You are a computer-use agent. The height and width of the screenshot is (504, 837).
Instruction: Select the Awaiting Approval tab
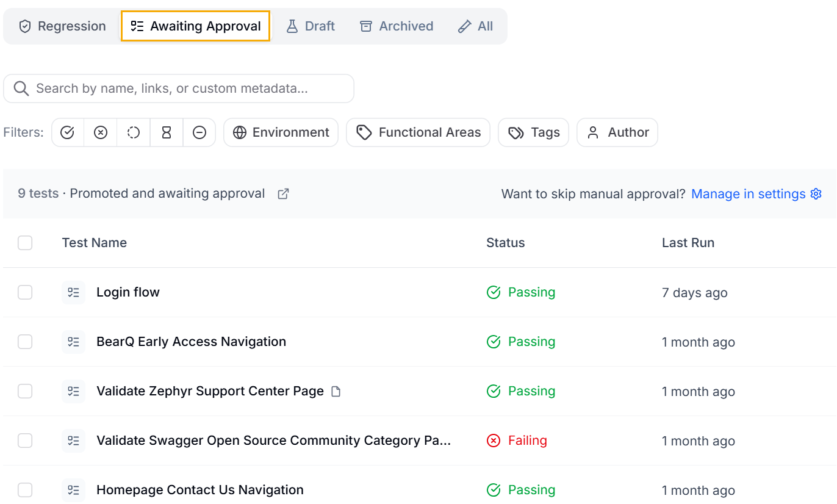[x=195, y=26]
